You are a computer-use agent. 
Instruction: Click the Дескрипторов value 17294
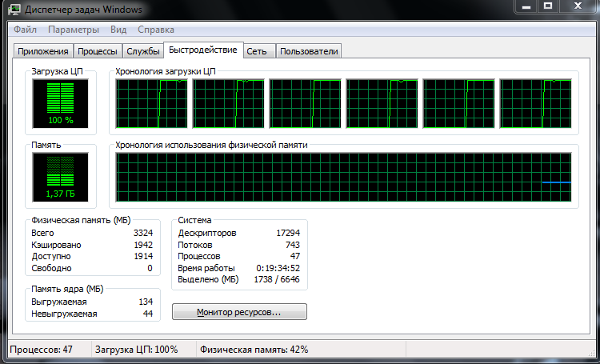(x=288, y=233)
